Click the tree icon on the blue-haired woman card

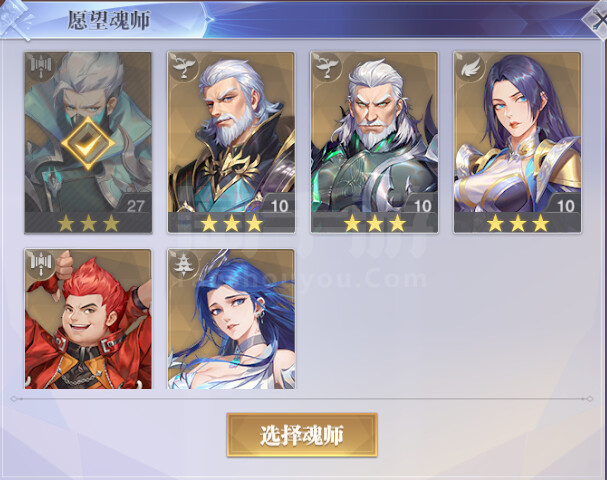(x=183, y=264)
